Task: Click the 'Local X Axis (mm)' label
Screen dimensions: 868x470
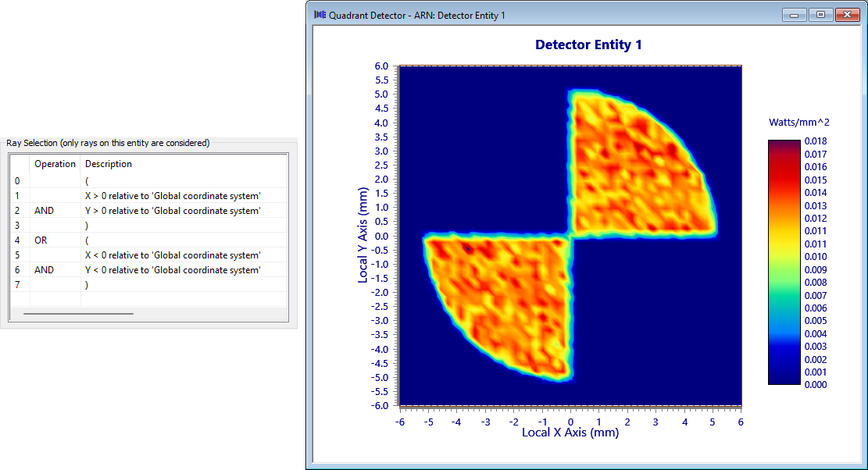Action: coord(570,433)
